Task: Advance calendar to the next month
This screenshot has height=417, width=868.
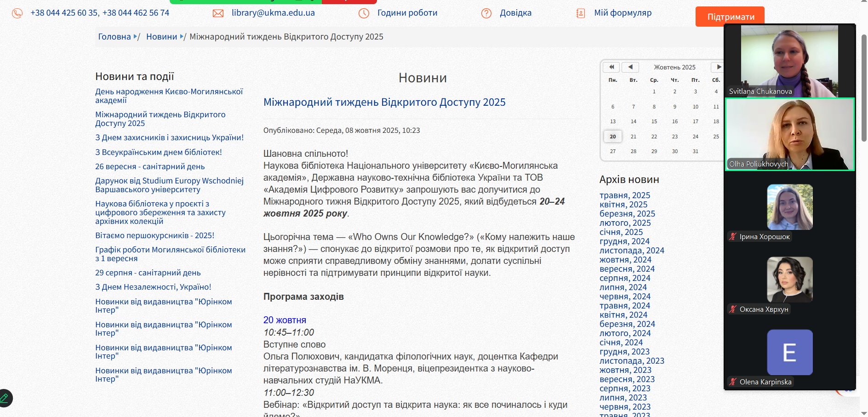Action: click(718, 67)
